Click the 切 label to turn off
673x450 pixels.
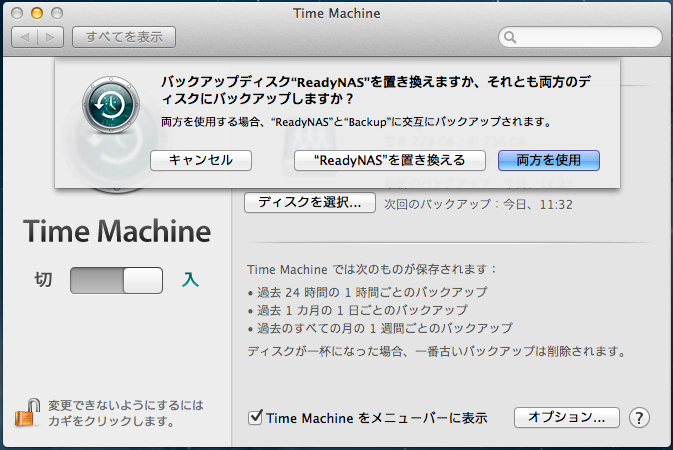43,280
